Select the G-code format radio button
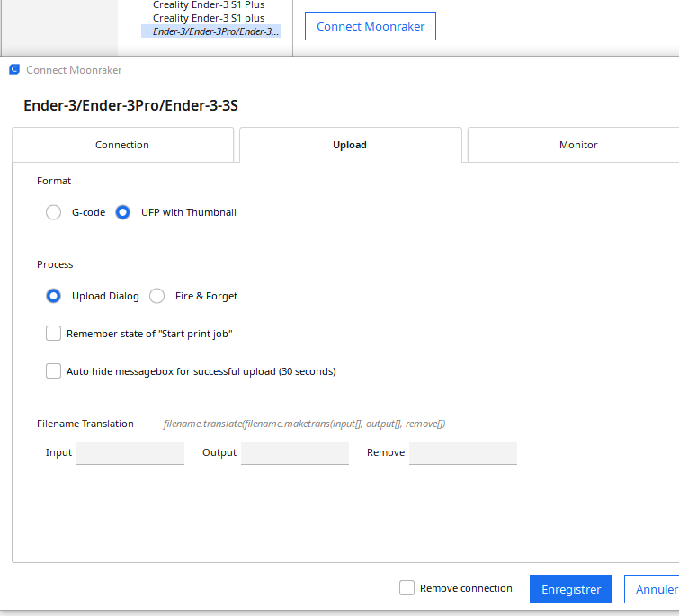Screen dimensions: 679x616 pos(53,213)
